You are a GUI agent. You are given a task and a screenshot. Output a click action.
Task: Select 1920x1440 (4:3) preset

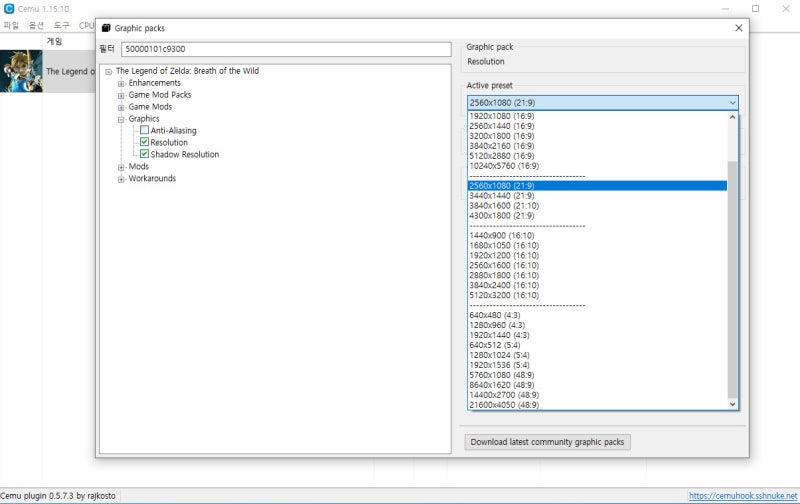pos(597,335)
